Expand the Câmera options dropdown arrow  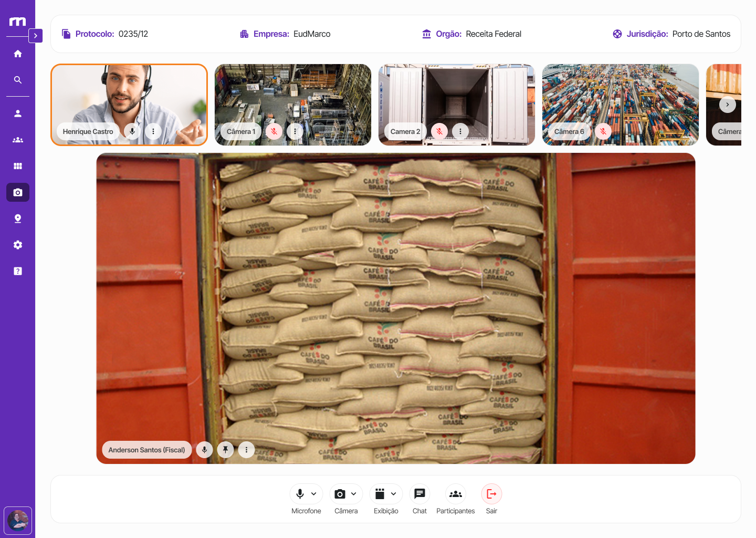point(354,494)
